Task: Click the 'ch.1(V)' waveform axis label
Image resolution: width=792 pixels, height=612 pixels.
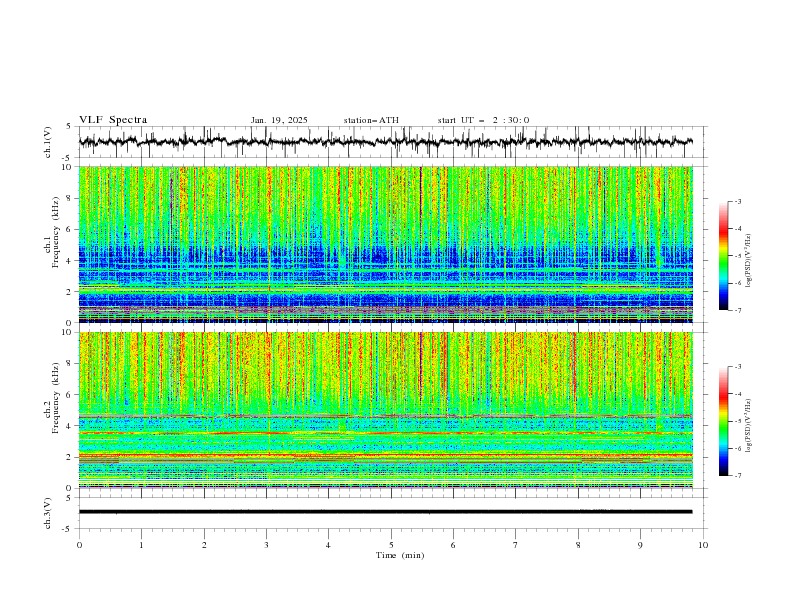Action: coord(48,142)
